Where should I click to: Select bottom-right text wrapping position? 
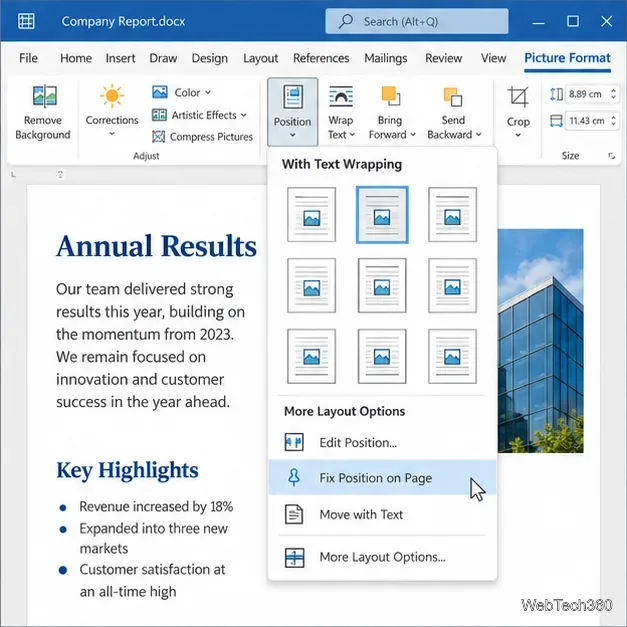click(x=453, y=356)
